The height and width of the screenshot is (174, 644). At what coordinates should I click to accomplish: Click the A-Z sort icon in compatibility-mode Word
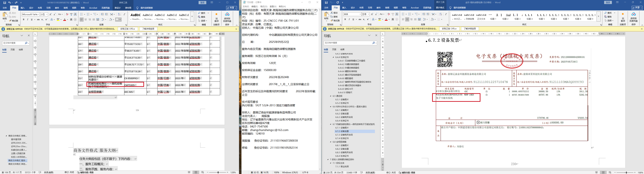coord(119,14)
